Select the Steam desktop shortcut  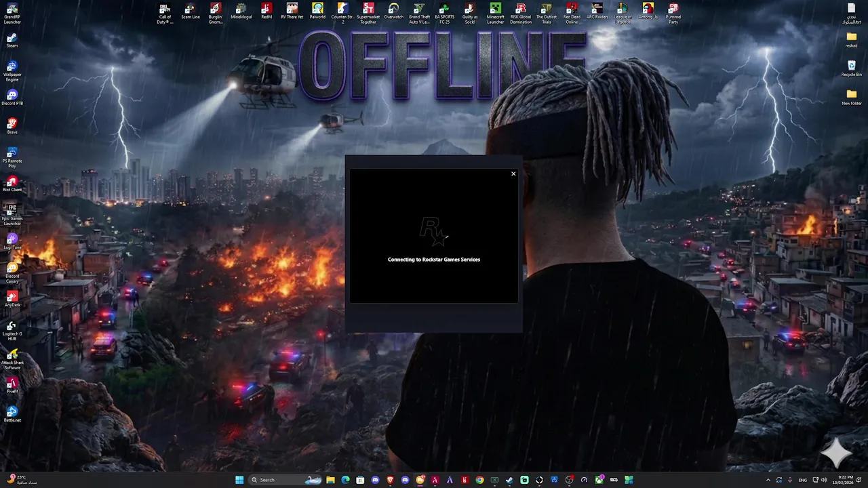12,40
